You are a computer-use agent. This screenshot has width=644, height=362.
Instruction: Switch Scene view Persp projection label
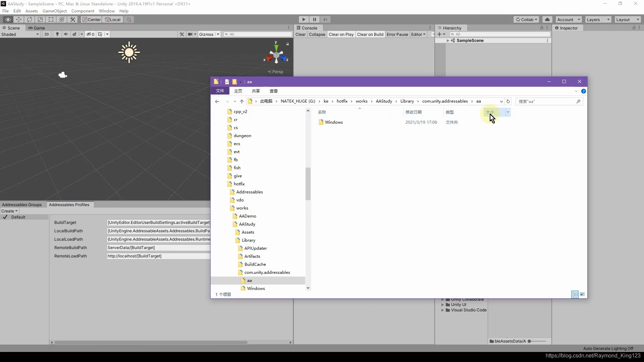(275, 71)
